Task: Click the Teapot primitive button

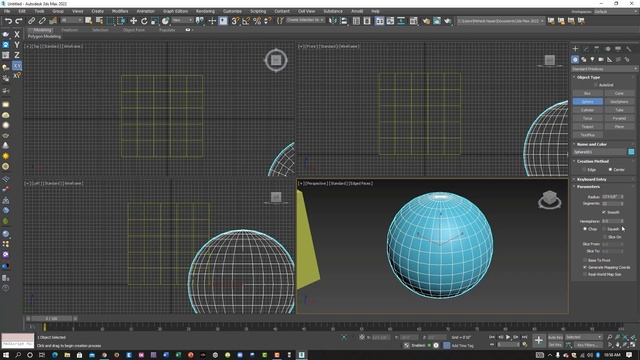Action: pos(587,127)
